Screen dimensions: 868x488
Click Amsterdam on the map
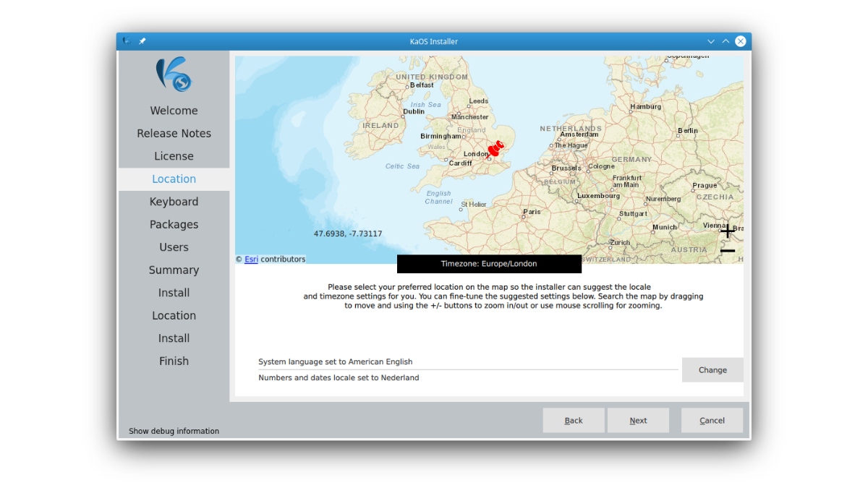pos(579,134)
